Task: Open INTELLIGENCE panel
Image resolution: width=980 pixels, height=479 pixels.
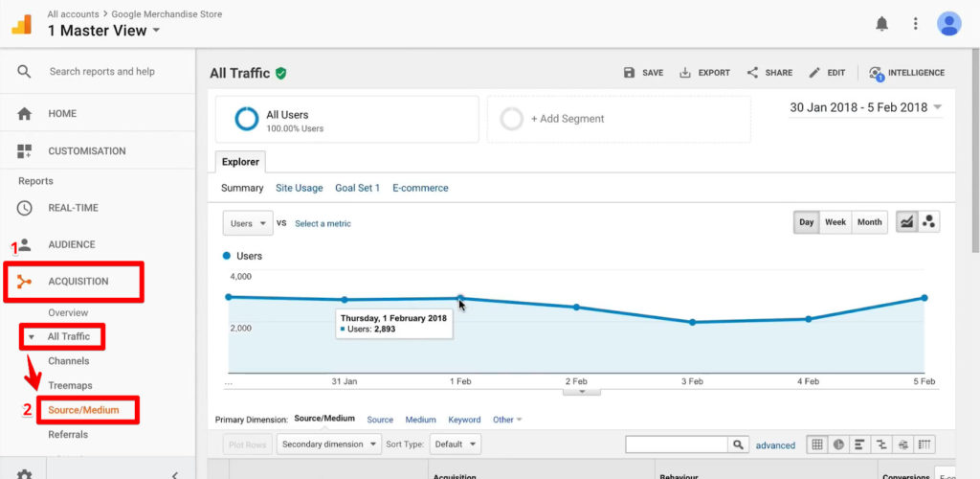Action: [907, 73]
